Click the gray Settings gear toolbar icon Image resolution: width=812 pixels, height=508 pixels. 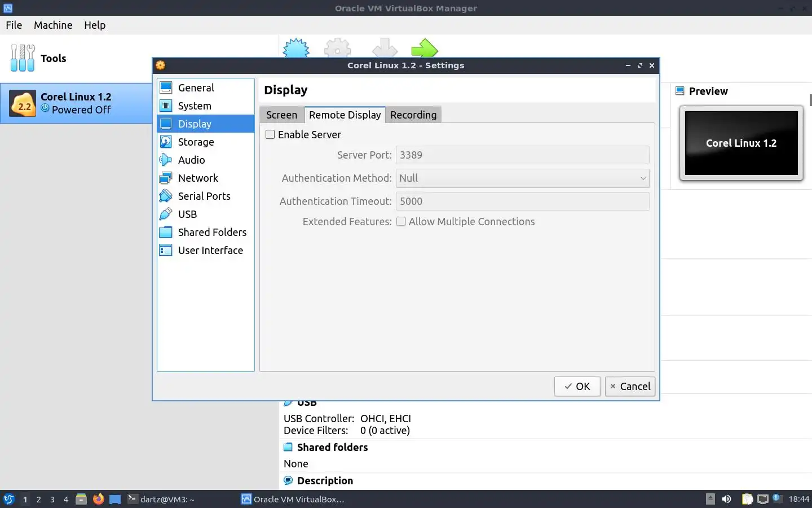tap(338, 48)
